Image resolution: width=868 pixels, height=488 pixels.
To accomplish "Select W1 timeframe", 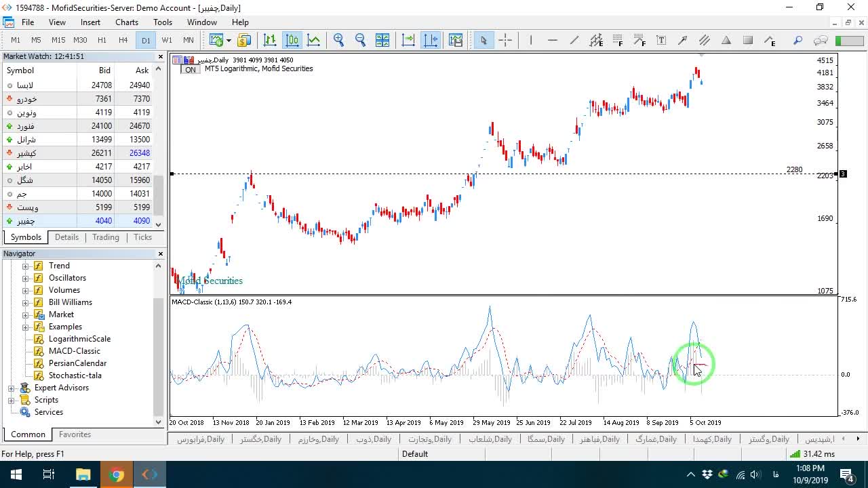I will (x=167, y=40).
